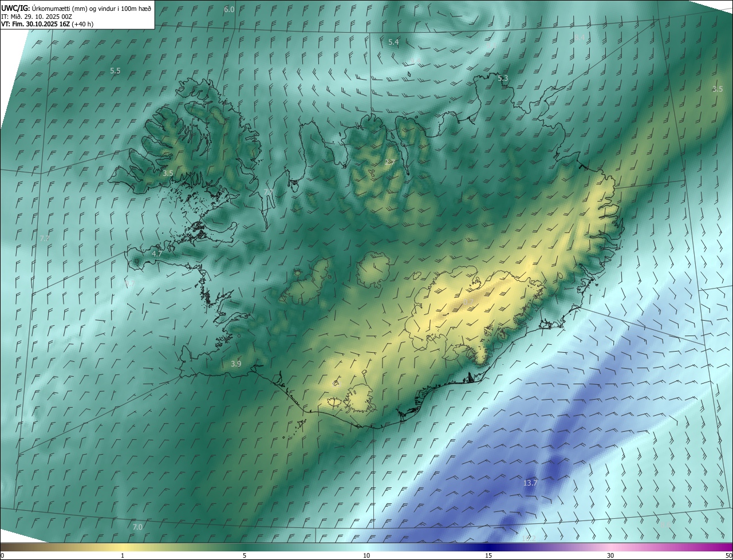Click the '6.0' value label on the map

(x=229, y=10)
